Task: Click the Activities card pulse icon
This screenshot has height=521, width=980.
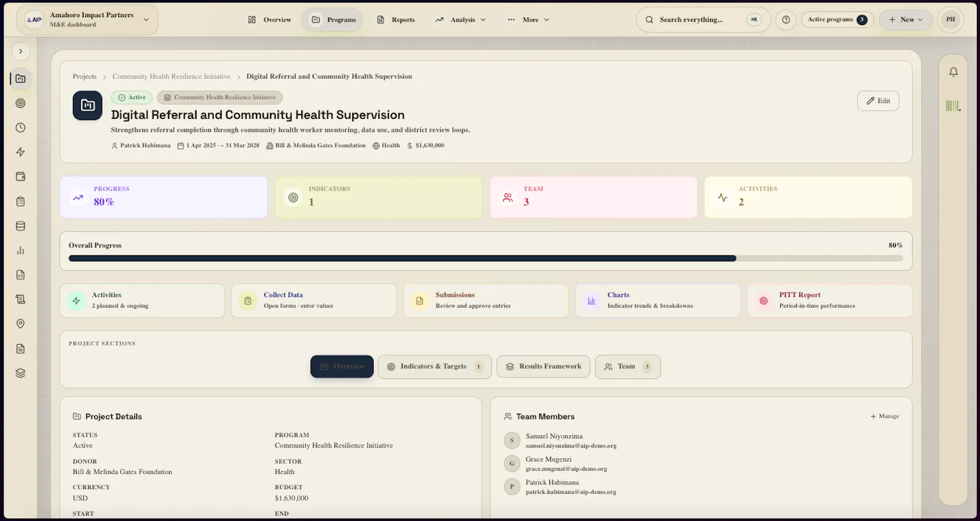Action: [x=723, y=197]
